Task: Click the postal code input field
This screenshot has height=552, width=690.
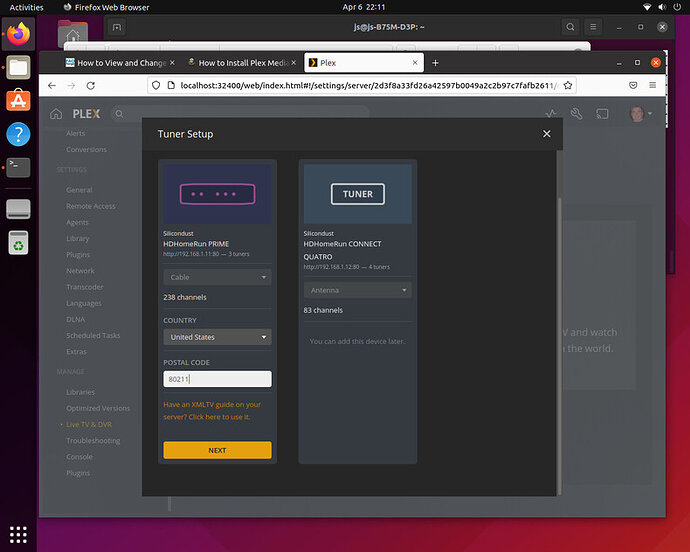Action: click(x=217, y=379)
